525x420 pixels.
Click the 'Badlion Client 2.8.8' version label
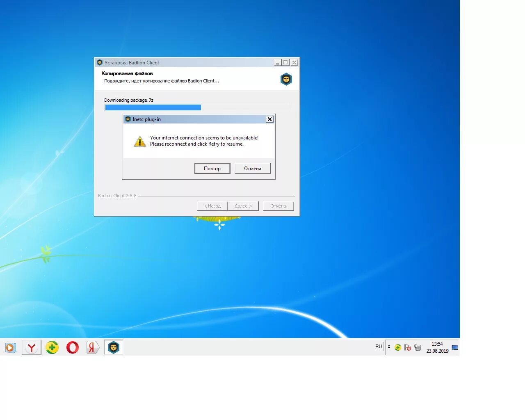[x=117, y=196]
